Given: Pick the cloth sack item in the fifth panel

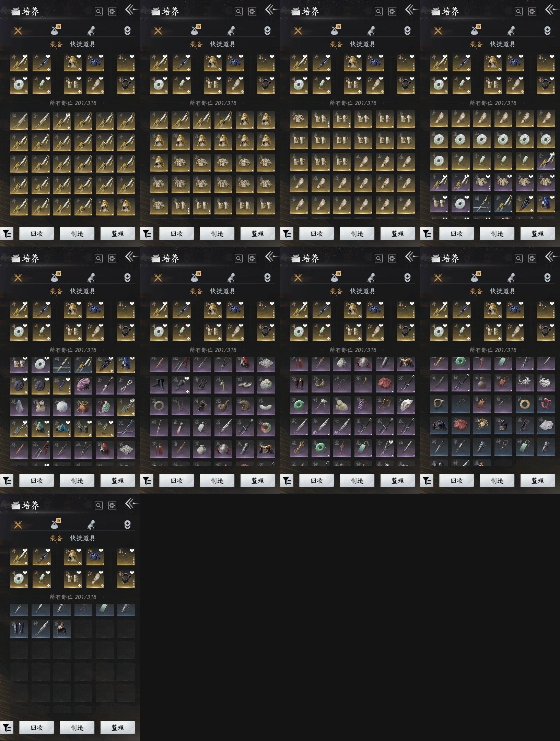Looking at the screenshot, I should [x=40, y=407].
